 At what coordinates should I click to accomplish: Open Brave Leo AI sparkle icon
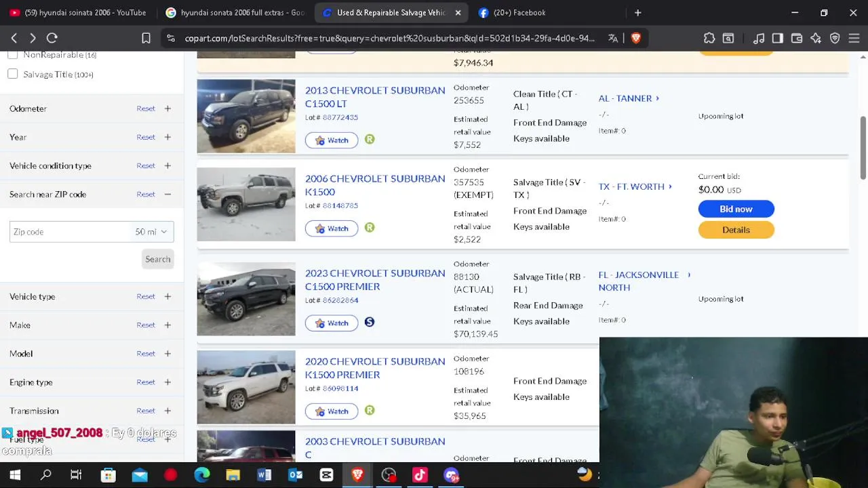coord(816,39)
